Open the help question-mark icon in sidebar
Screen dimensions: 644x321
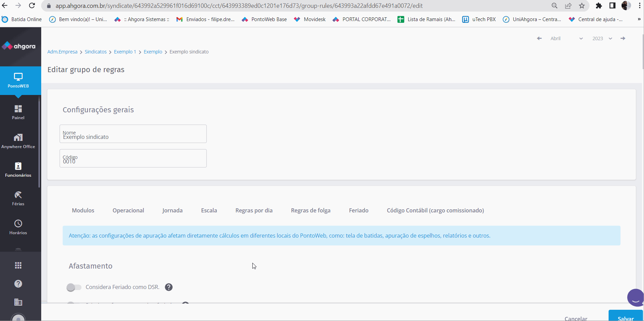[18, 284]
